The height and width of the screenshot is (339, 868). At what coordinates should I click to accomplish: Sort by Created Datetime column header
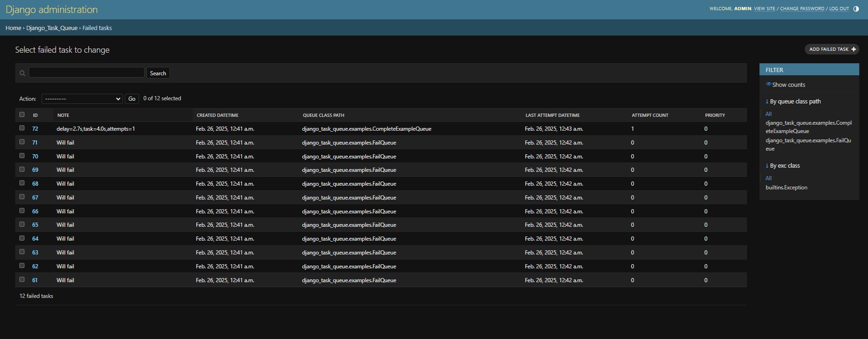coord(218,115)
